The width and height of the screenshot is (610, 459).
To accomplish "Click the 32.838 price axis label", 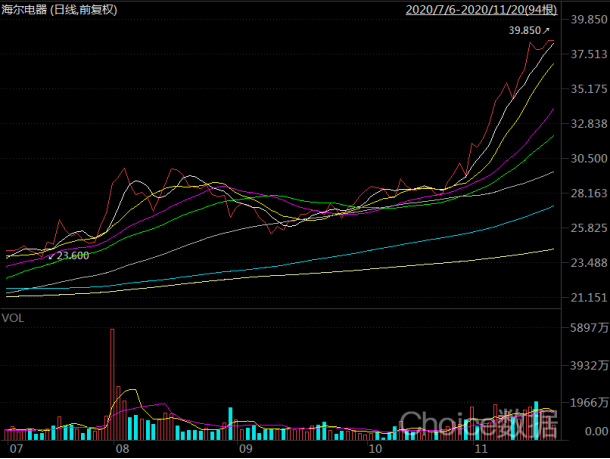I will [589, 124].
